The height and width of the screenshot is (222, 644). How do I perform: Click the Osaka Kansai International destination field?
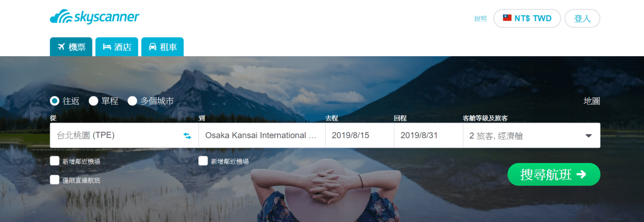(x=262, y=135)
